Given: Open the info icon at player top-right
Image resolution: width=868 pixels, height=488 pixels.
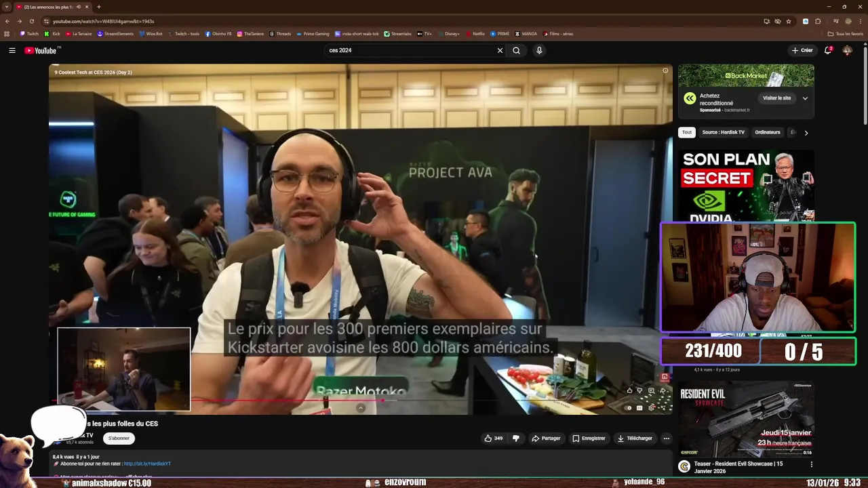Looking at the screenshot, I should (x=665, y=70).
